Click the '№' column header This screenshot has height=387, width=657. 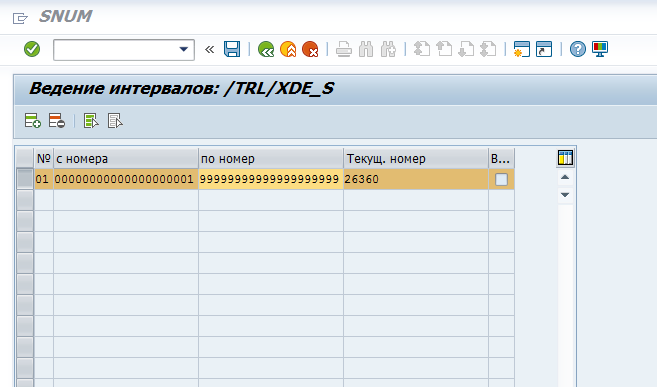click(x=44, y=158)
